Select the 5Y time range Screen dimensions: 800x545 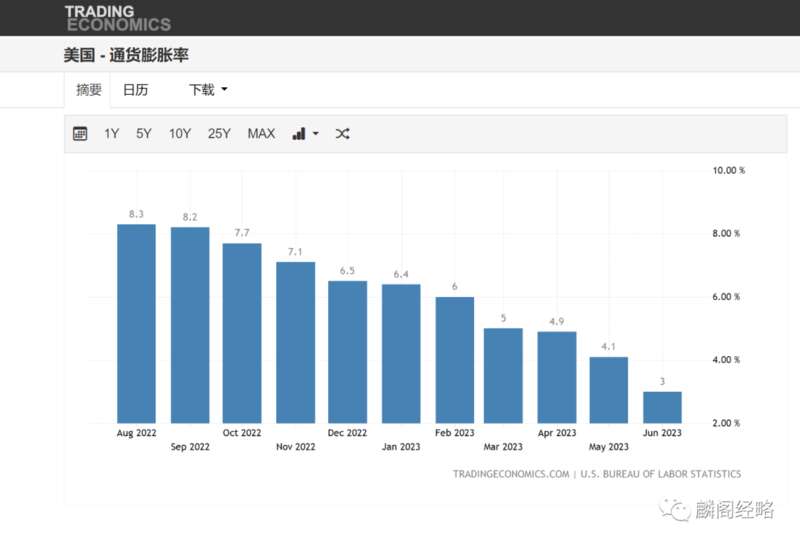(144, 134)
